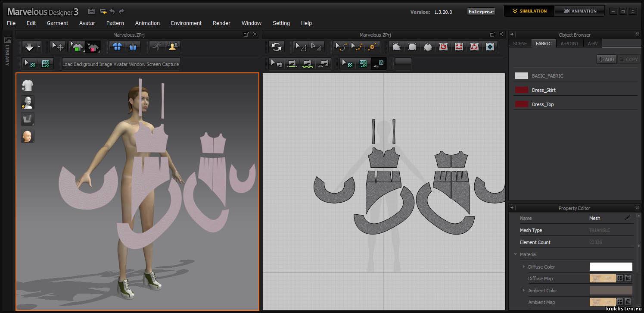Click the Dress_Top red color swatch
Image resolution: width=644 pixels, height=313 pixels.
522,104
